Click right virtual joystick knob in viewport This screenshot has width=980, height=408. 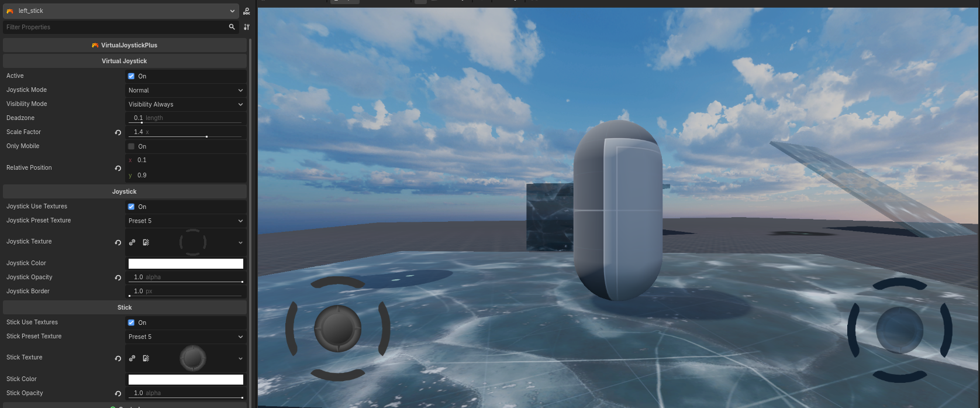(x=899, y=330)
